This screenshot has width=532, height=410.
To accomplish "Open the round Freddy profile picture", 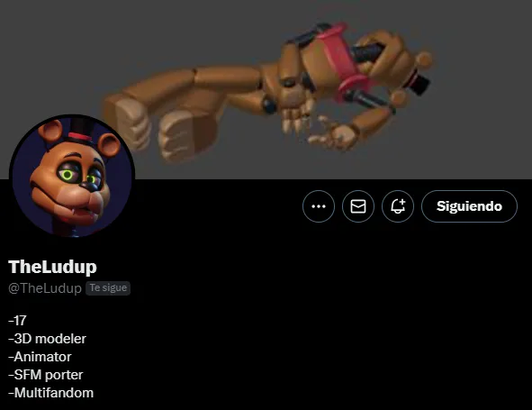I will (x=72, y=177).
